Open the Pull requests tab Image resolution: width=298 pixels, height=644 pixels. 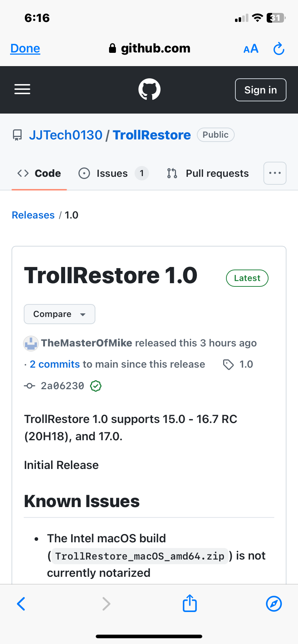208,173
